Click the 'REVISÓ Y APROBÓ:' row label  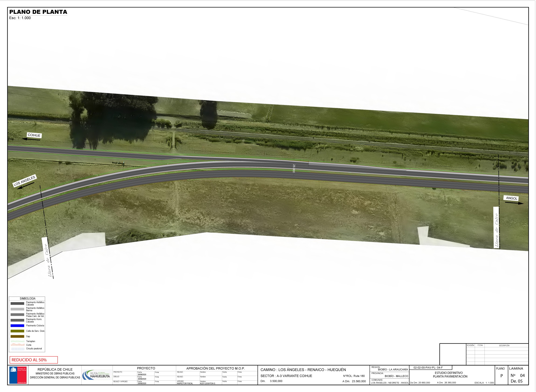(x=121, y=382)
